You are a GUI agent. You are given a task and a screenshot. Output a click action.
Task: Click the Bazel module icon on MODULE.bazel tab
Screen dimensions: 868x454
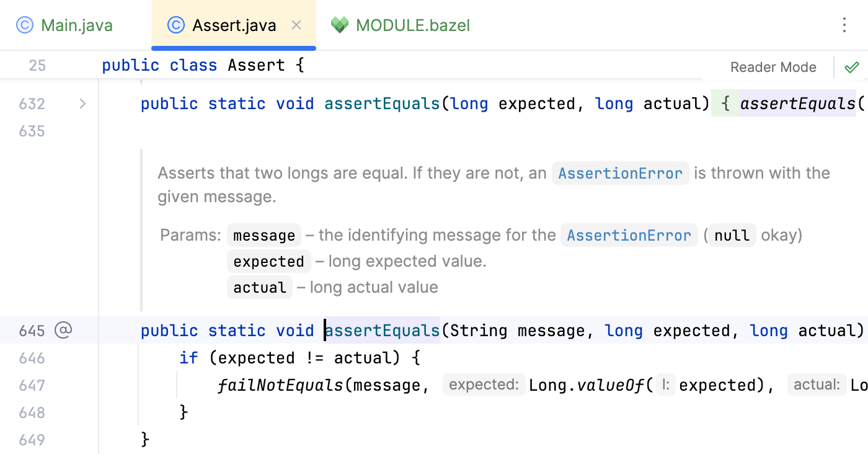click(x=340, y=25)
